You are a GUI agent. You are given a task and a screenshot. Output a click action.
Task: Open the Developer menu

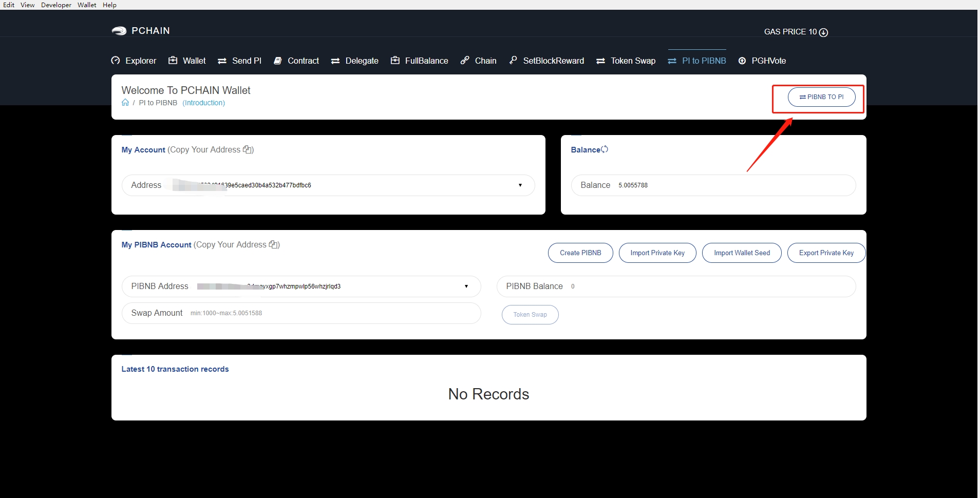56,5
